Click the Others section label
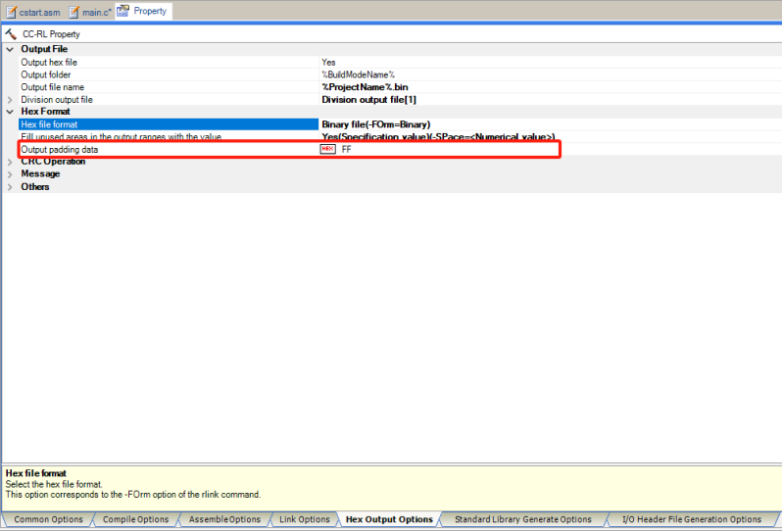 pos(35,187)
